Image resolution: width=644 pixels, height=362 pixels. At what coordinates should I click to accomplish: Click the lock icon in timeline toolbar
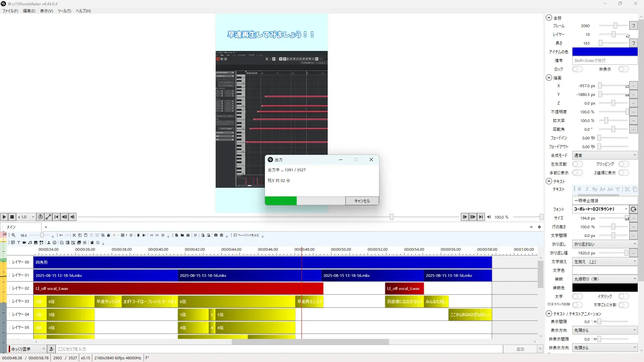click(108, 235)
